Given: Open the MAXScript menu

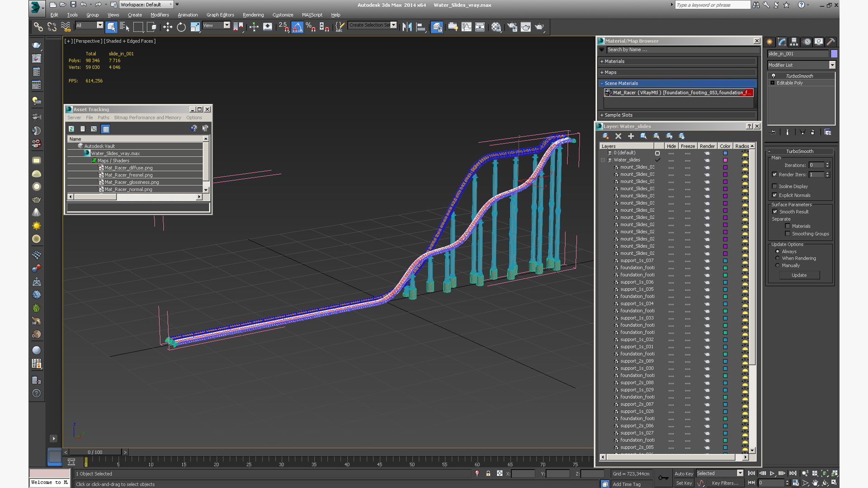Looking at the screenshot, I should (312, 15).
